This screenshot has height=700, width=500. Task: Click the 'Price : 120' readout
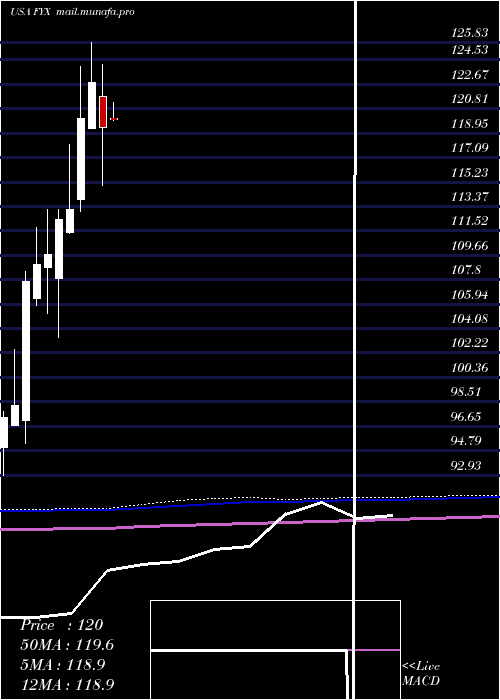click(62, 625)
